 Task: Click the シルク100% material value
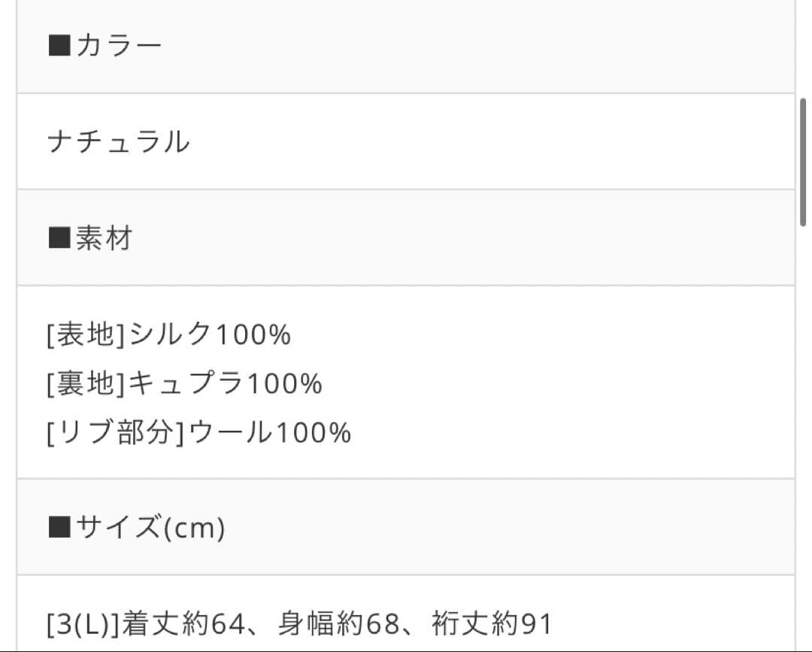(209, 335)
